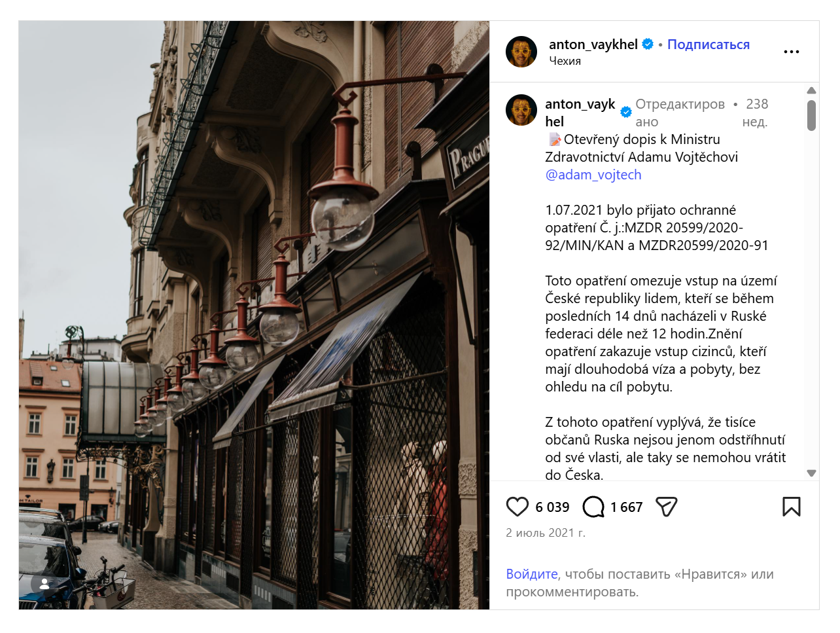Click the Войдите login link

532,574
